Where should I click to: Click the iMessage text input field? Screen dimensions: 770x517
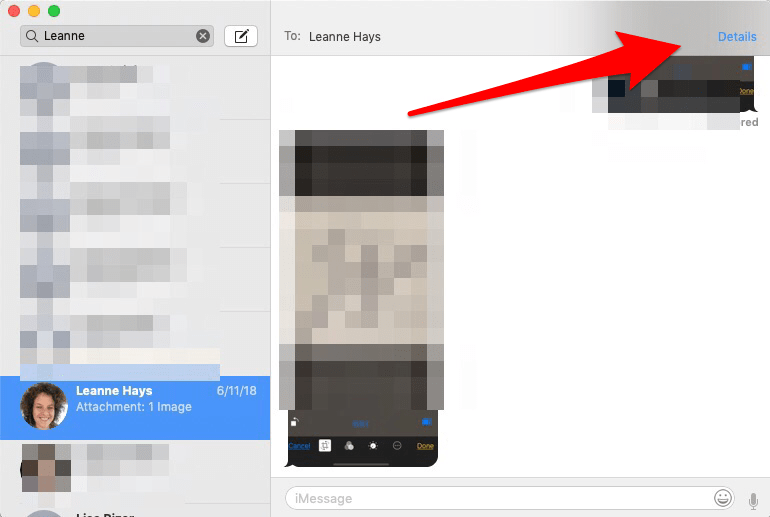coord(509,498)
